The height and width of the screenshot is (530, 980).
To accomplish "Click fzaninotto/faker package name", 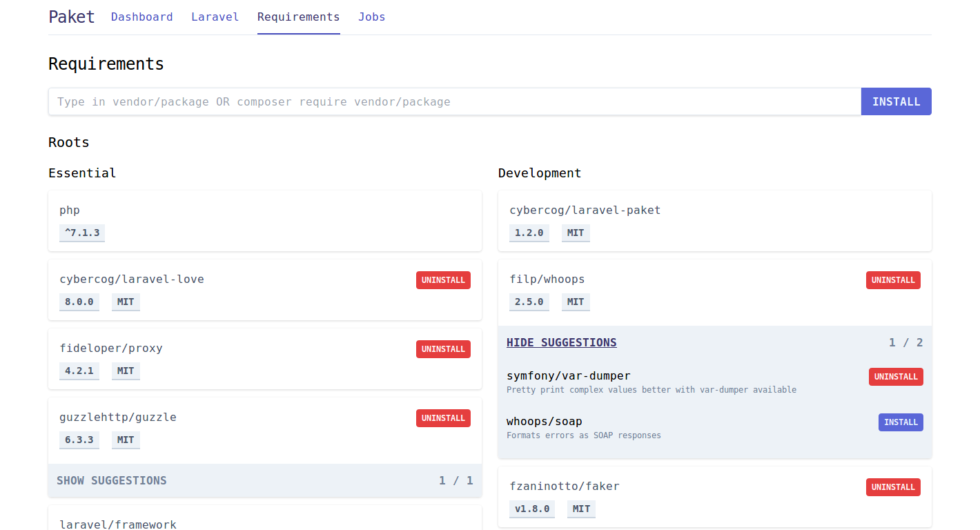I will pyautogui.click(x=565, y=487).
